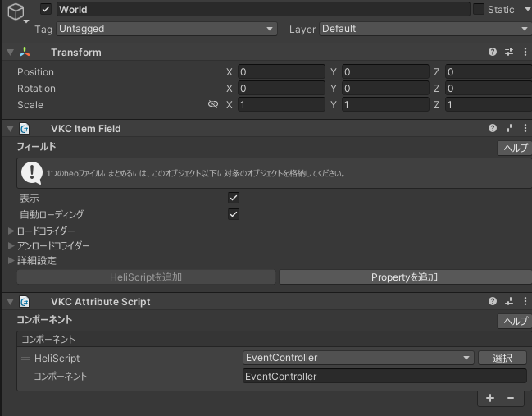Click the VKC Item Field script icon
The image size is (532, 416).
pyautogui.click(x=24, y=129)
